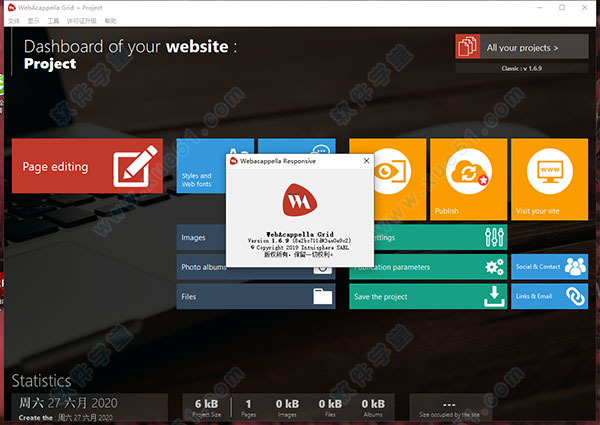The height and width of the screenshot is (425, 600).
Task: Click the bold Project name under the heading
Action: [50, 64]
